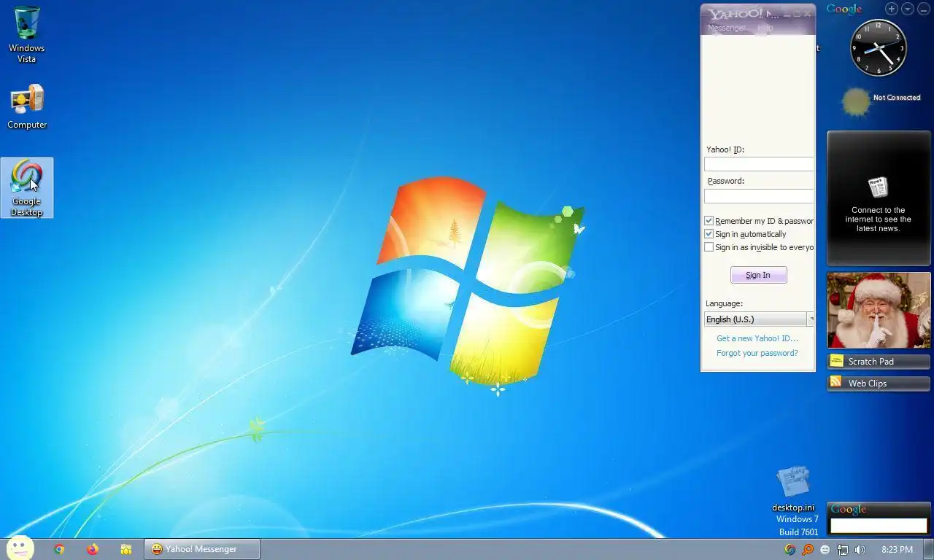This screenshot has width=934, height=560.
Task: Click the news gadget newspaper icon
Action: click(878, 187)
